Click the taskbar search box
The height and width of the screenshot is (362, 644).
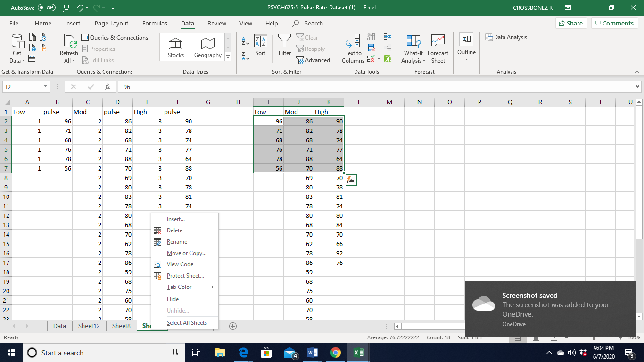pyautogui.click(x=104, y=353)
